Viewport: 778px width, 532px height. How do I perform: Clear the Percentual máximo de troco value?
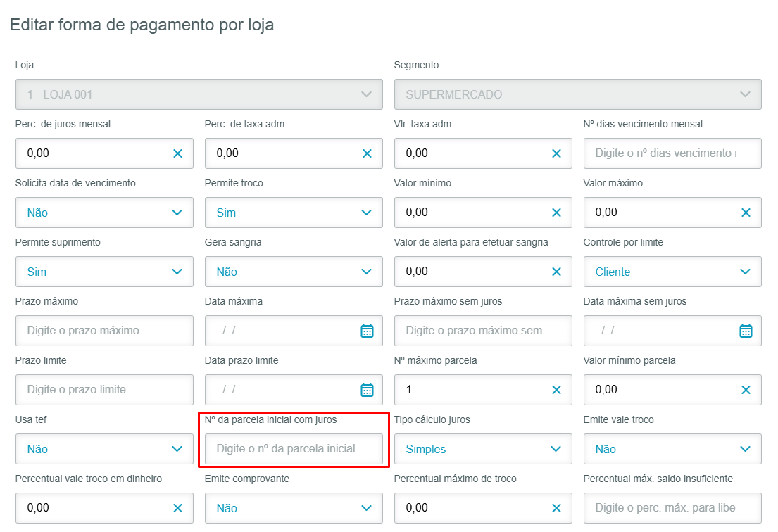click(x=556, y=508)
